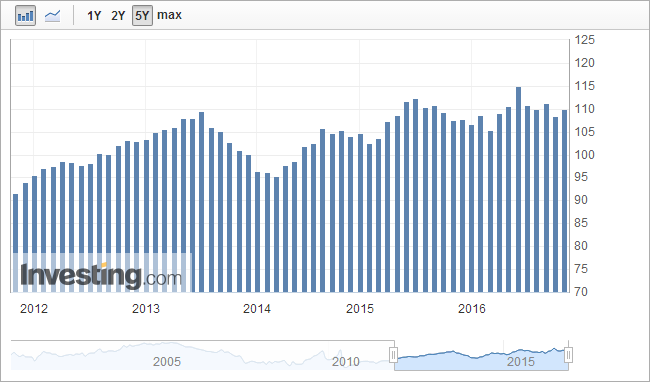Click the 100 y-axis label
The image size is (650, 382).
point(585,155)
